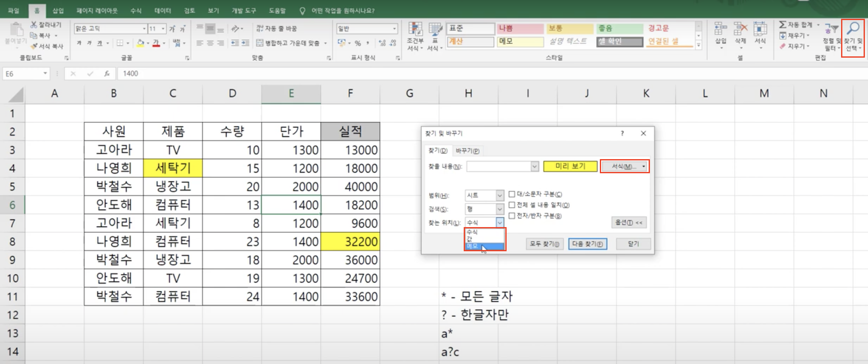Open Find and Select (찾기 및 선택) magnifier
This screenshot has height=364, width=868.
click(853, 36)
